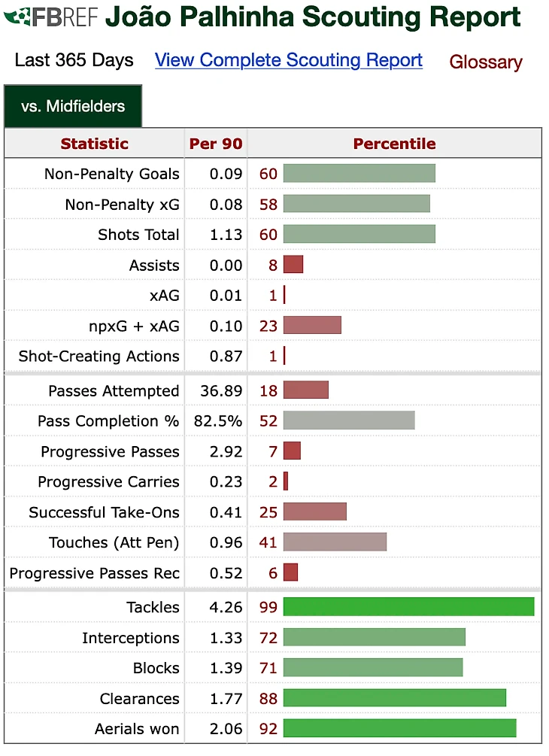Click the Shot-Creating Actions row label
This screenshot has height=756, width=549.
99,356
